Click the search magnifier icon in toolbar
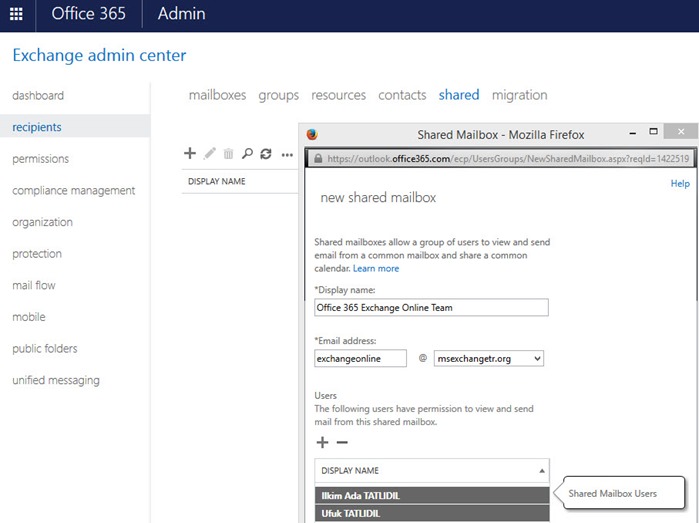 (247, 154)
